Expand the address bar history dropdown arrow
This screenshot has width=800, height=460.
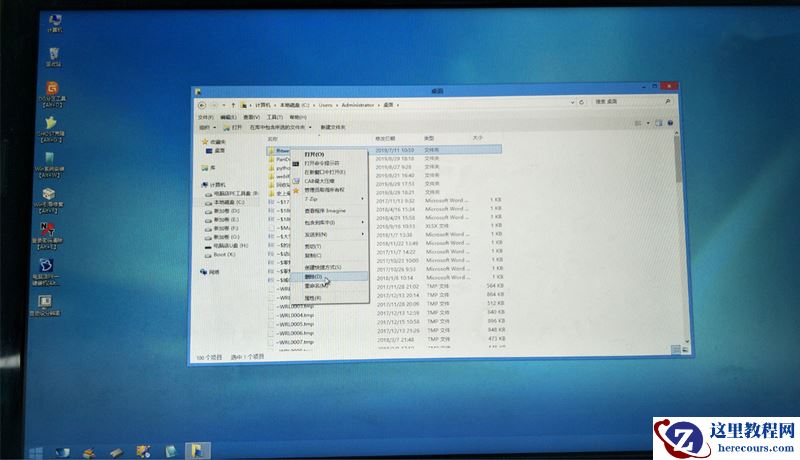tap(572, 102)
